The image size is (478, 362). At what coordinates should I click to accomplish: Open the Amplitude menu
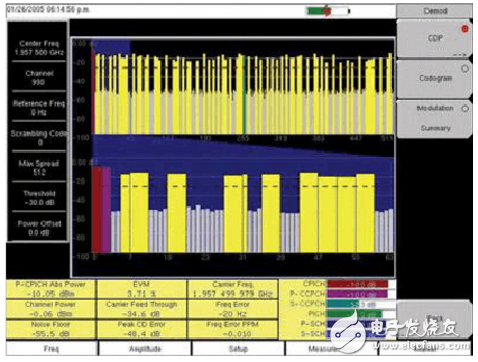point(145,349)
